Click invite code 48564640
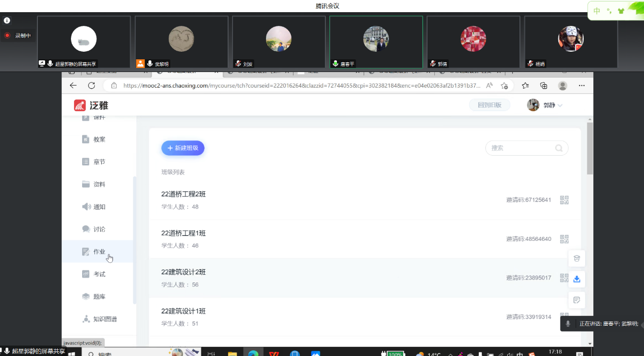The height and width of the screenshot is (356, 644). pos(528,239)
